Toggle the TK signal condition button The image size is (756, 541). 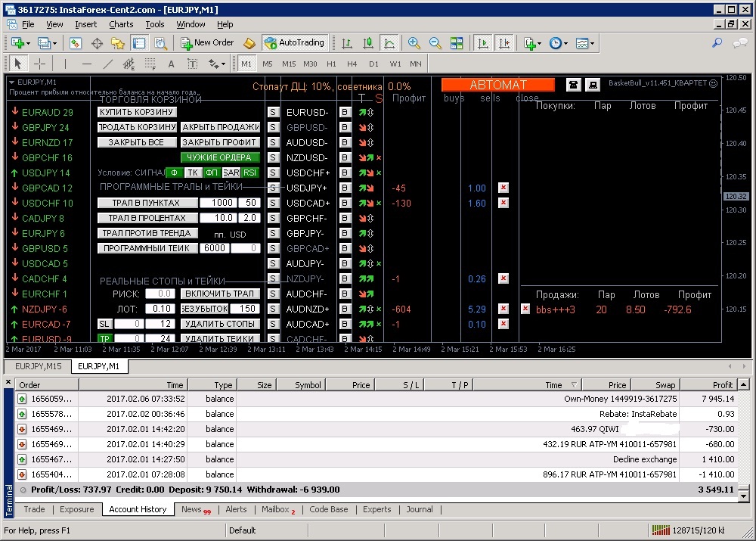click(x=193, y=173)
